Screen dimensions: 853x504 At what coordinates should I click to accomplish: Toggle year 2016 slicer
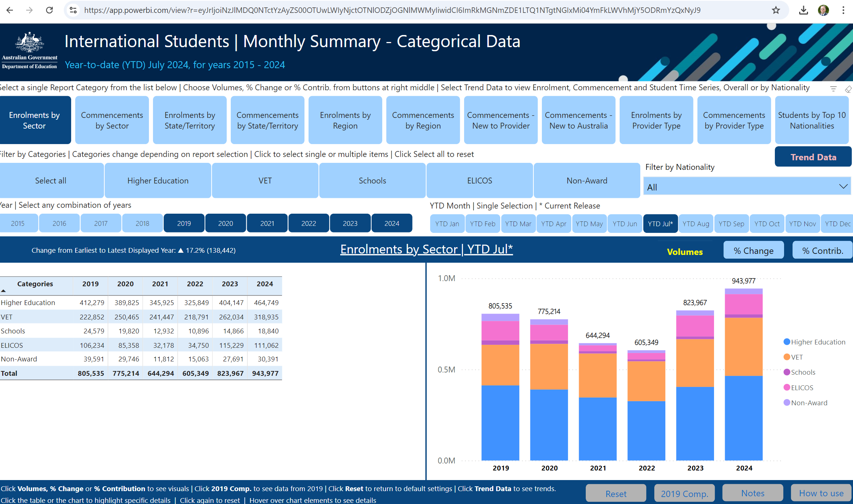(x=59, y=223)
